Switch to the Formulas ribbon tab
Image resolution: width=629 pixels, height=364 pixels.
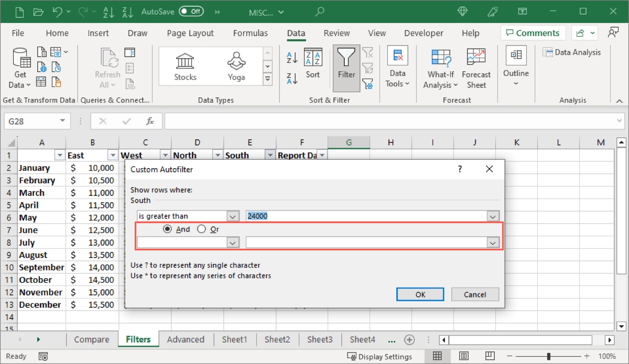(x=251, y=32)
